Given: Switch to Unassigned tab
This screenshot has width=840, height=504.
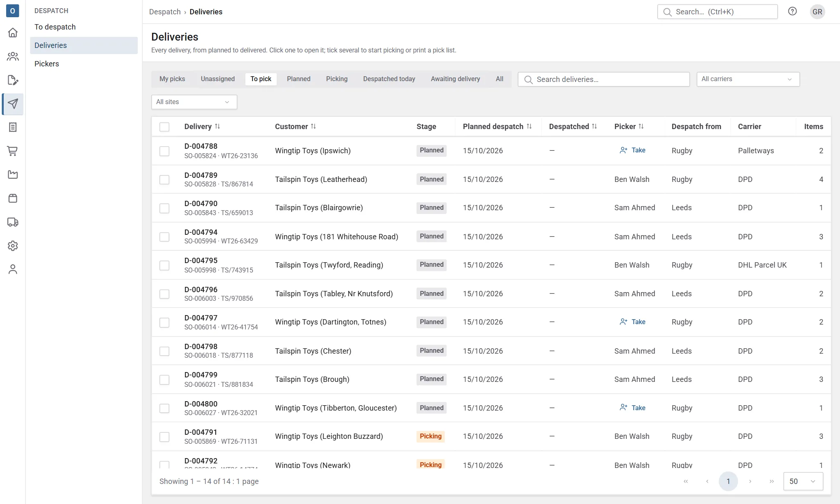Looking at the screenshot, I should coord(218,79).
